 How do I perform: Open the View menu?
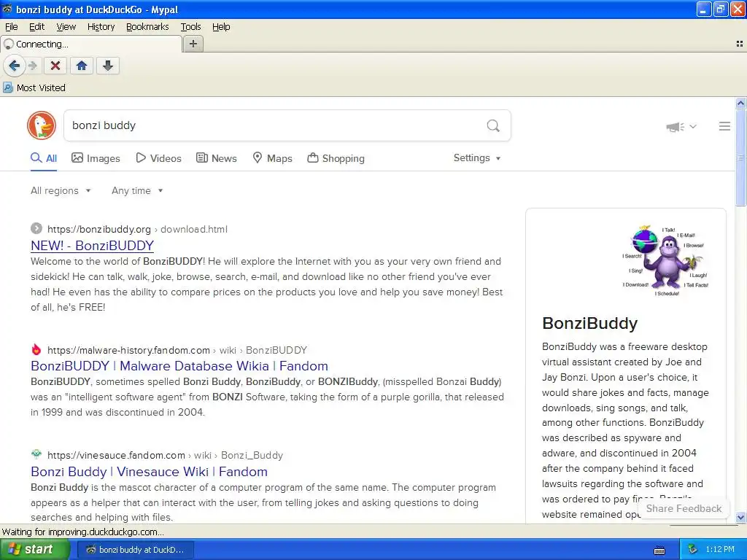tap(66, 27)
